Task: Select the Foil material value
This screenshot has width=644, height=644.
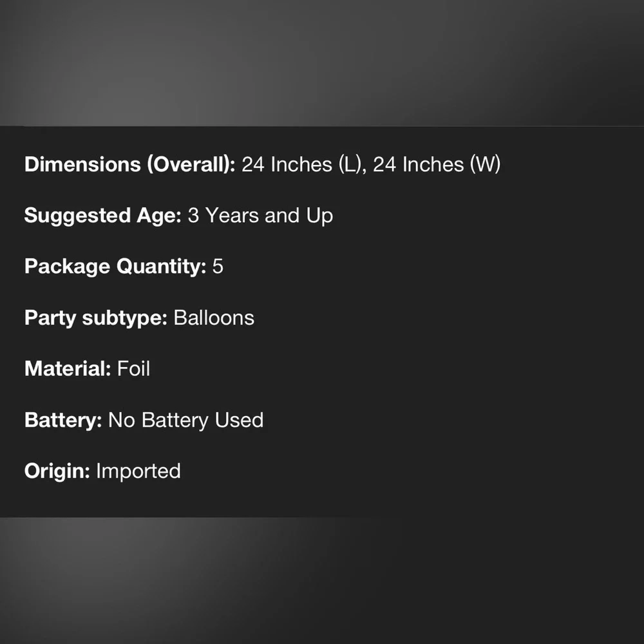Action: [x=133, y=368]
